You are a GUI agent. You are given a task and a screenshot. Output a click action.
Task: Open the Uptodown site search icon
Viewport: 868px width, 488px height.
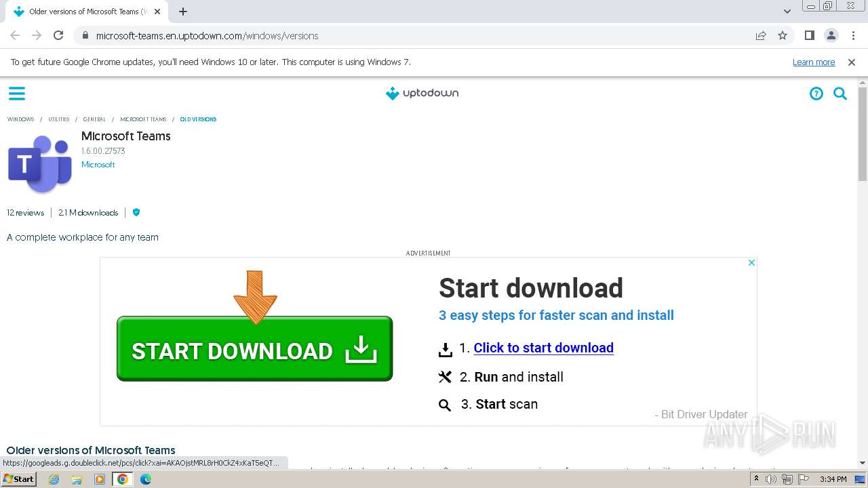pyautogui.click(x=840, y=94)
